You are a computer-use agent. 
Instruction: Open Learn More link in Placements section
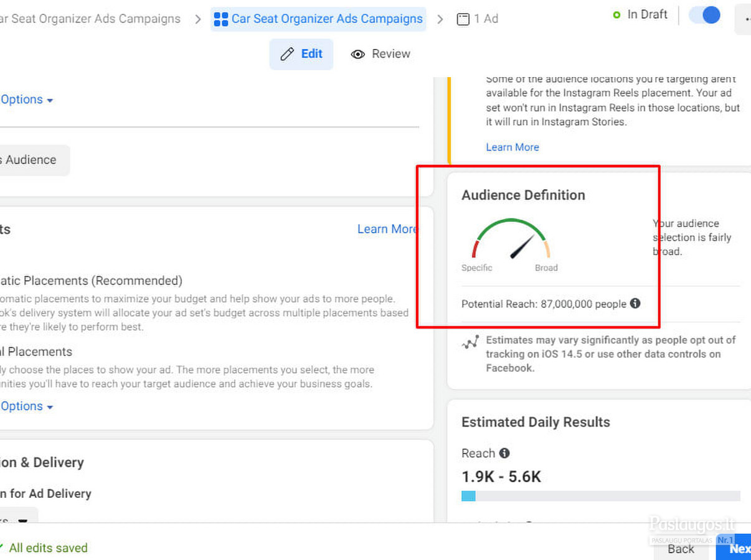point(387,229)
